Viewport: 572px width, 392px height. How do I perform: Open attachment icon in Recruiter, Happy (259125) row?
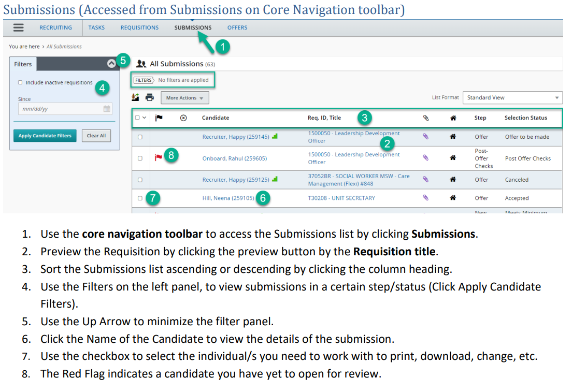(x=425, y=179)
